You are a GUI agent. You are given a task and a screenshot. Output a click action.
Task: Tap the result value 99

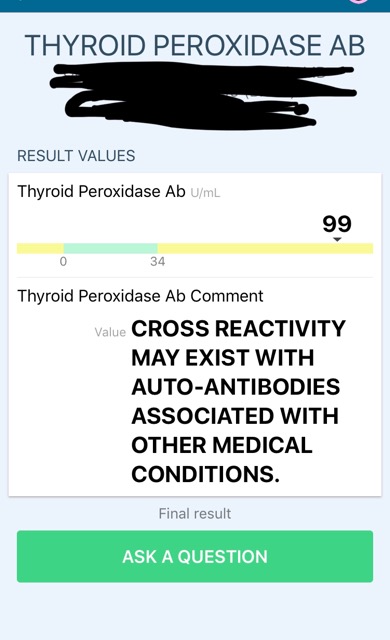[x=337, y=224]
